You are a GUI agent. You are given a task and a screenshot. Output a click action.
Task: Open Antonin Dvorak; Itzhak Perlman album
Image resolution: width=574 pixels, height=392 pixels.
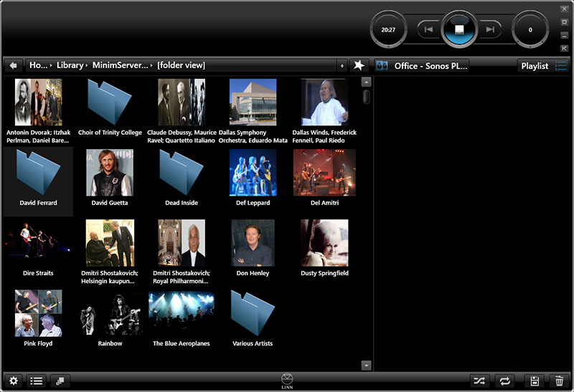[x=39, y=112]
